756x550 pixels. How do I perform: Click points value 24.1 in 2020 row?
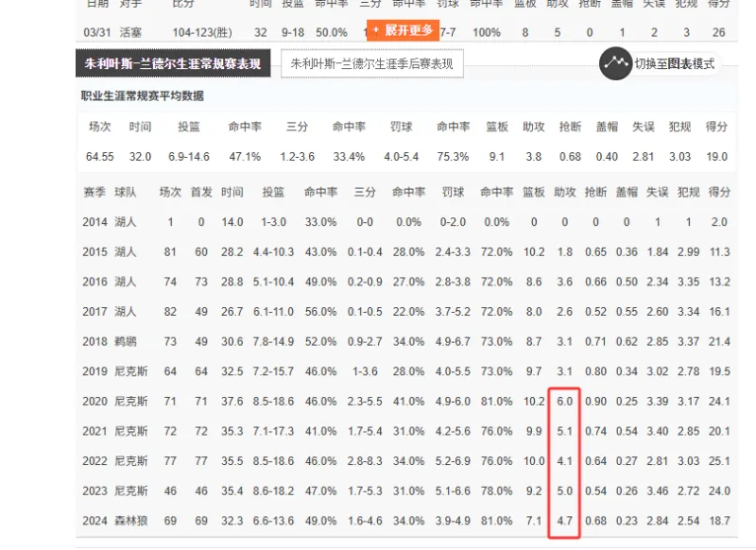[x=719, y=402]
